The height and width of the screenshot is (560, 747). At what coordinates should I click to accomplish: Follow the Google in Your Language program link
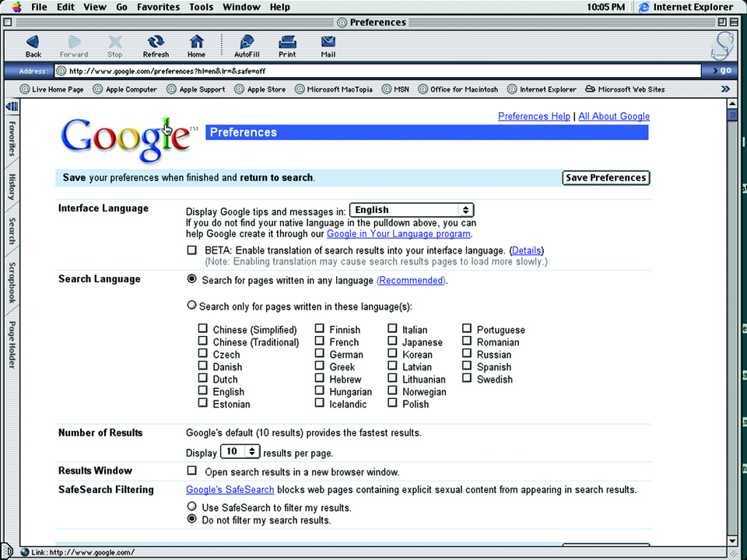pyautogui.click(x=398, y=234)
